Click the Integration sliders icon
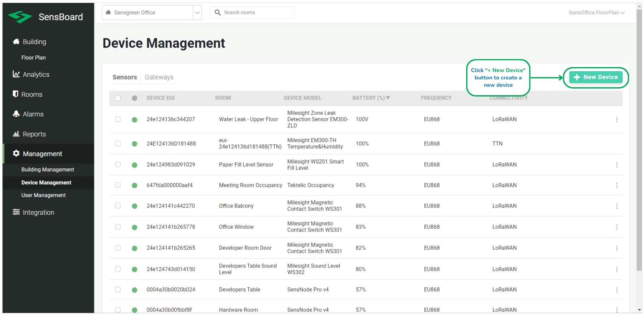Image resolution: width=644 pixels, height=315 pixels. point(16,212)
